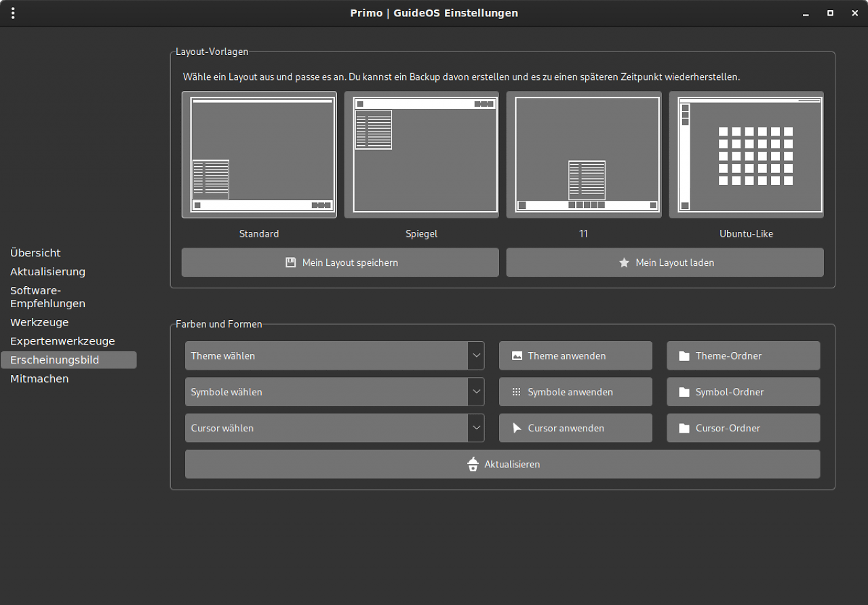
Task: Select the Standard layout thumbnail
Action: [259, 155]
